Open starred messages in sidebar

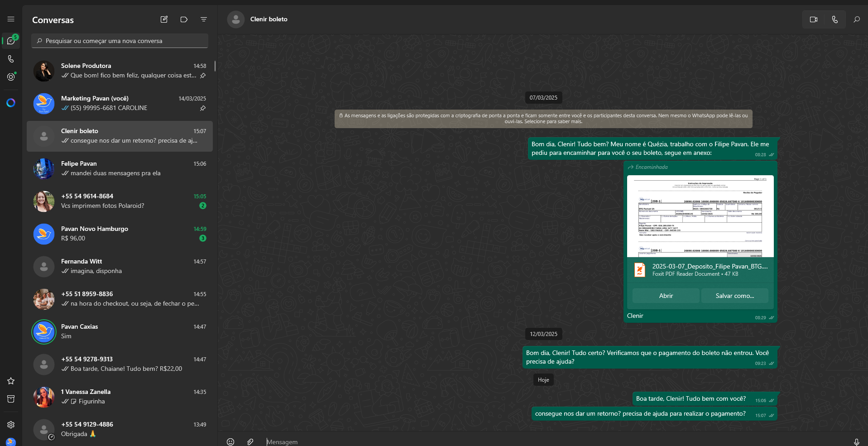[11, 381]
